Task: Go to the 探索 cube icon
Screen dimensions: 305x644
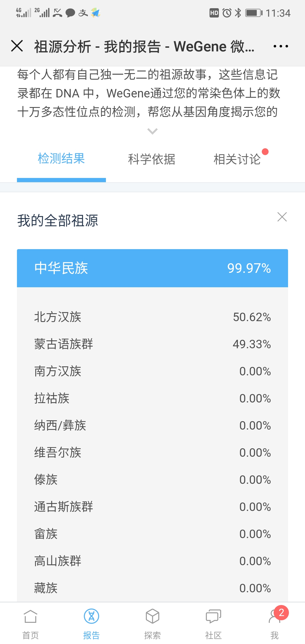Action: point(152,616)
